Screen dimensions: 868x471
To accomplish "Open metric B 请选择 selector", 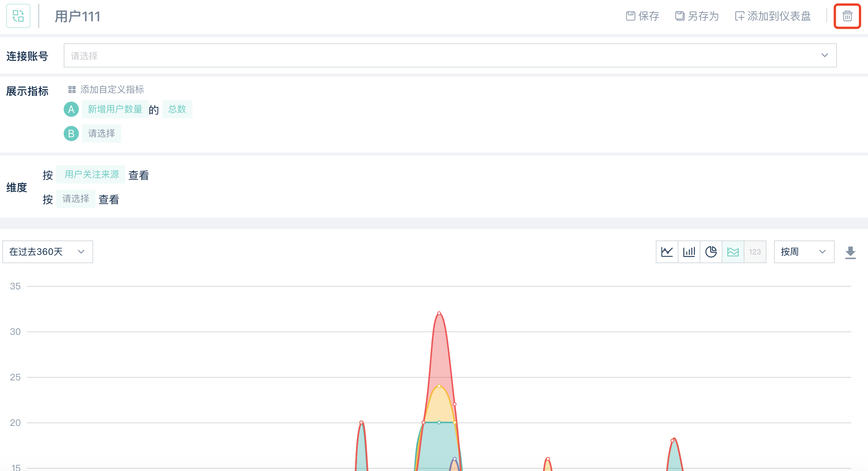I will point(101,133).
